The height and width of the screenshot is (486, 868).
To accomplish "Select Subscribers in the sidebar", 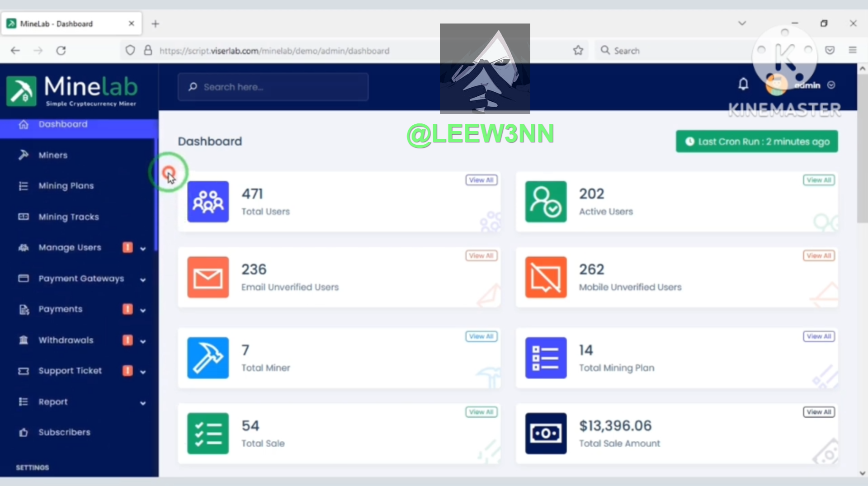I will (64, 432).
